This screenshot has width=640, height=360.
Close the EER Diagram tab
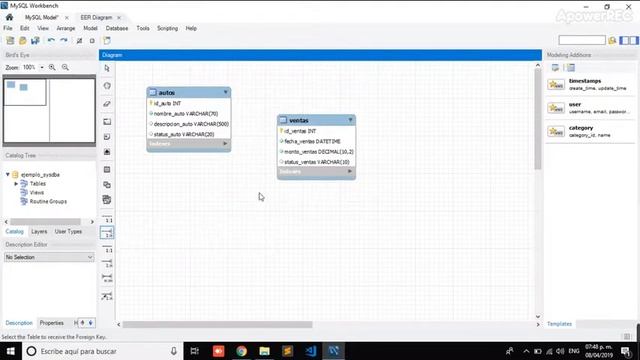(x=119, y=18)
